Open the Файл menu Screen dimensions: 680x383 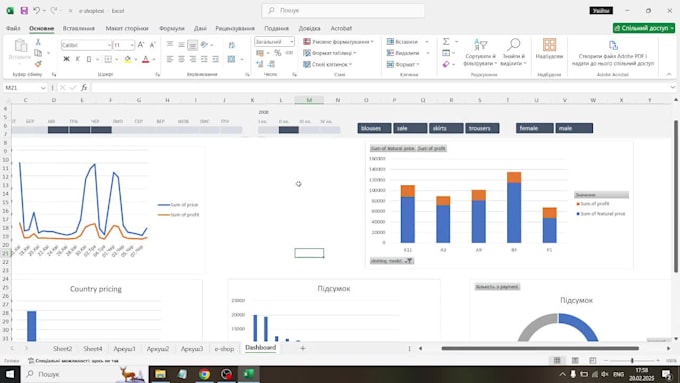tap(13, 28)
